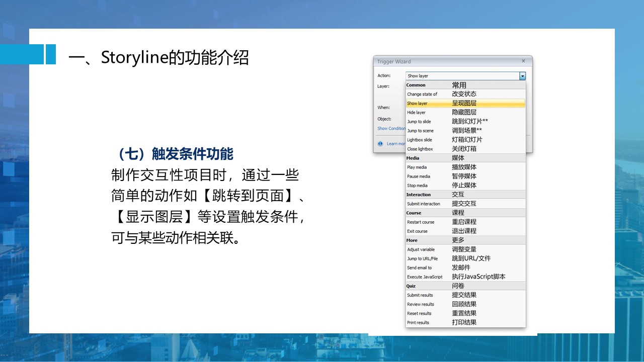Close the Trigger Wizard dialog

point(523,61)
